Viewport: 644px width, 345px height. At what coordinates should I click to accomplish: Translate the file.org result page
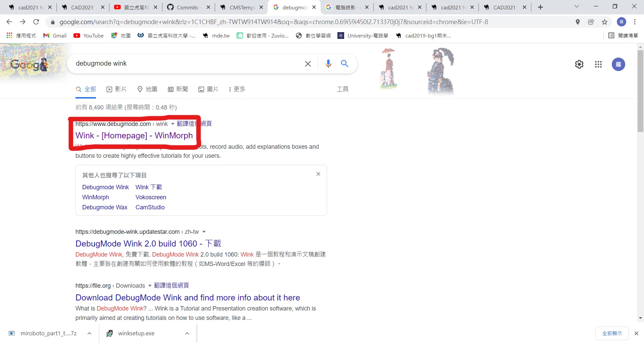tap(171, 285)
